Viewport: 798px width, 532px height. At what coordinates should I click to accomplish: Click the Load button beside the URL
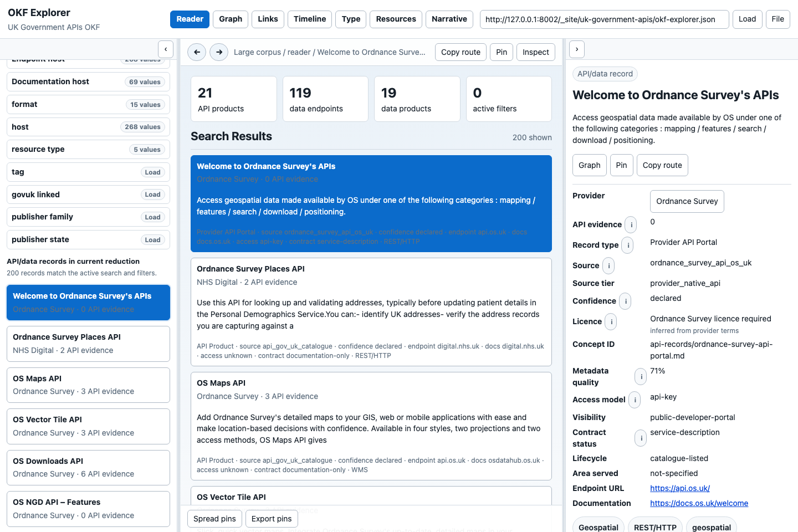(747, 19)
